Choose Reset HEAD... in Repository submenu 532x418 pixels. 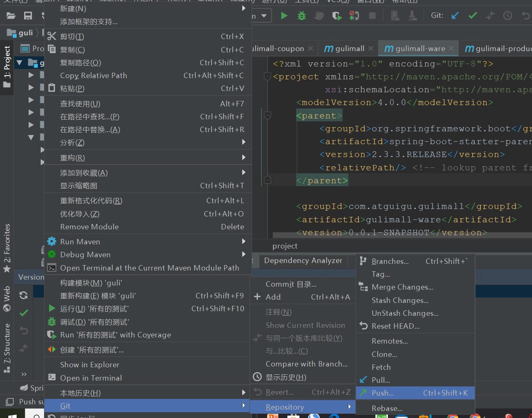pyautogui.click(x=415, y=326)
